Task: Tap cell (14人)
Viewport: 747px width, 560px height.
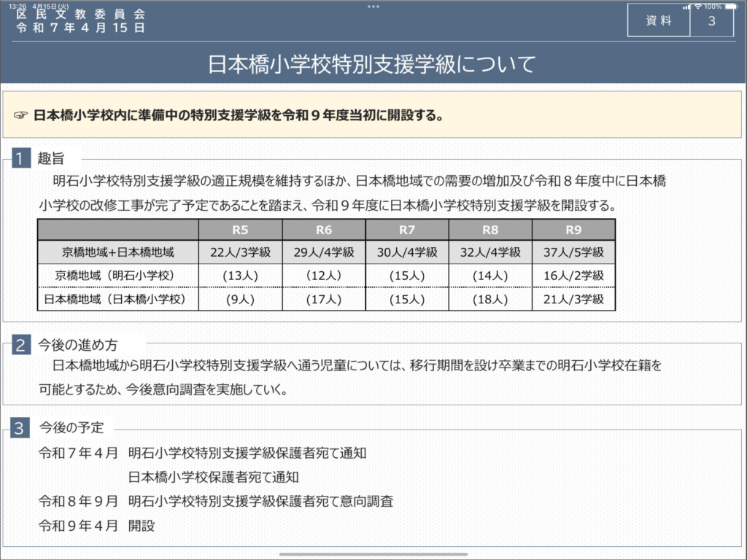Action: pyautogui.click(x=490, y=276)
